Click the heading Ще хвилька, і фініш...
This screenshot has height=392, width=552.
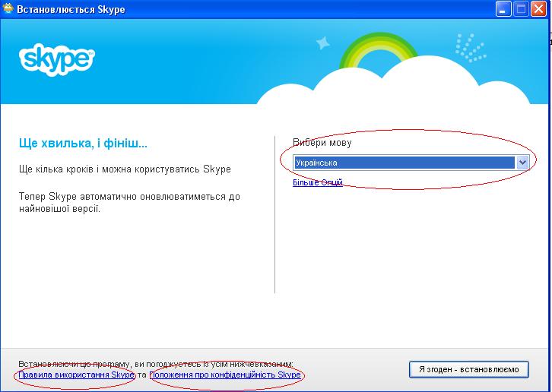(x=83, y=144)
